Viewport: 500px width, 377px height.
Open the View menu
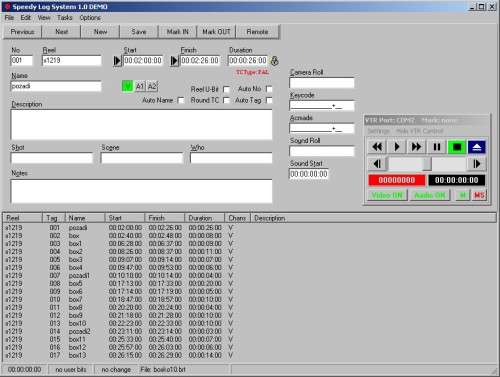[44, 18]
